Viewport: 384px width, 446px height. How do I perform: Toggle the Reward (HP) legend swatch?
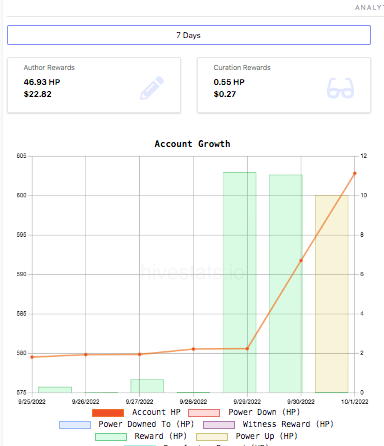[111, 437]
